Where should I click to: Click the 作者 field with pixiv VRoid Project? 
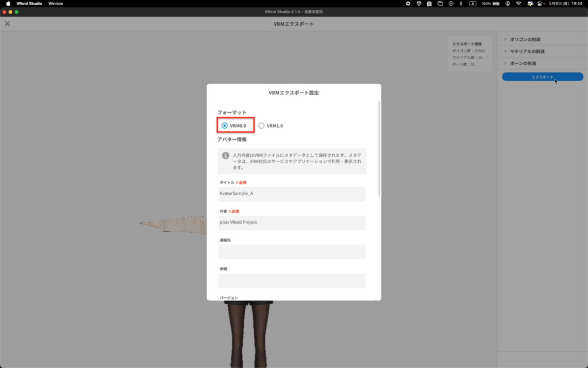(x=292, y=223)
